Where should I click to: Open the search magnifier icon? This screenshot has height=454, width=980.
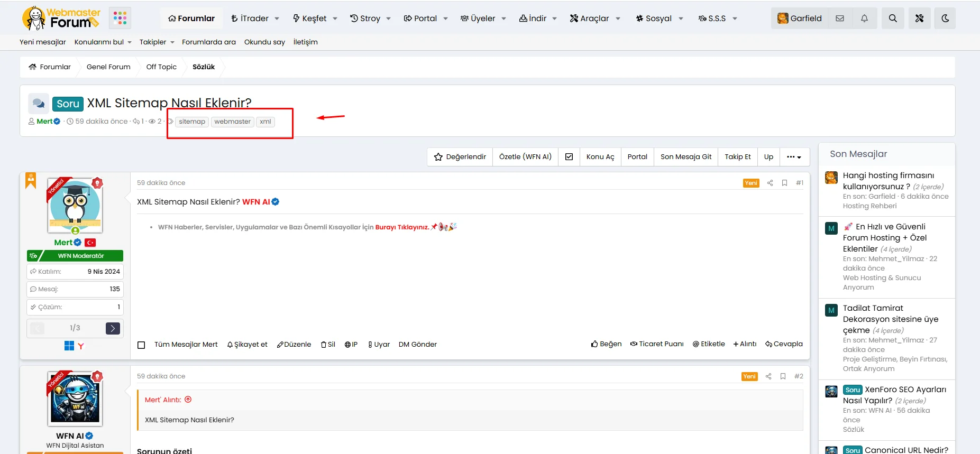click(893, 18)
